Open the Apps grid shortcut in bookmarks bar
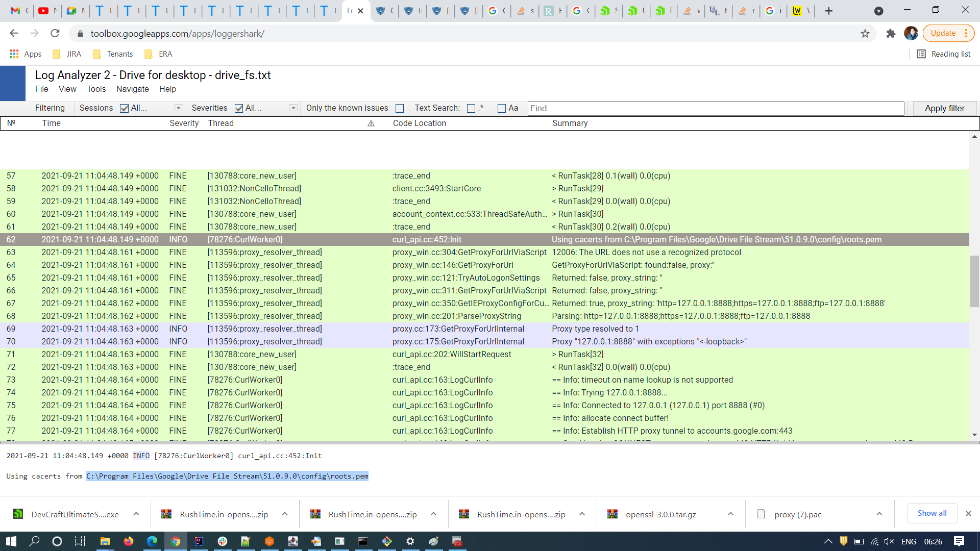The height and width of the screenshot is (551, 980). click(15, 54)
